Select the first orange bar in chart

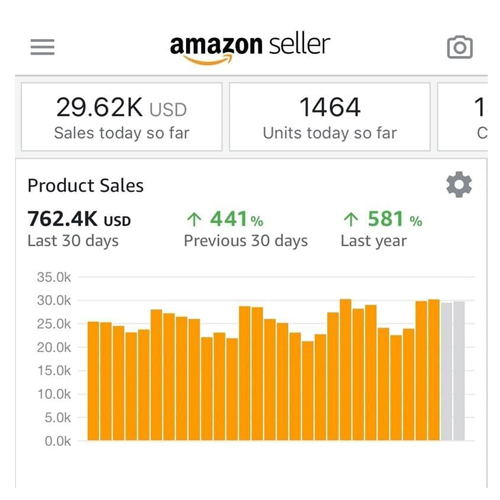click(93, 381)
